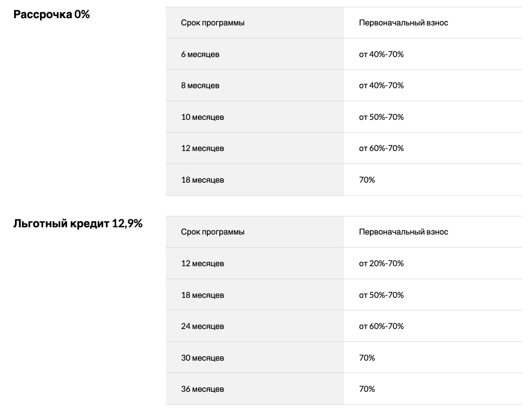Viewport: 532px width, 411px height.
Task: Click '18 месяцев' in the Рассрочка table
Action: [x=203, y=180]
